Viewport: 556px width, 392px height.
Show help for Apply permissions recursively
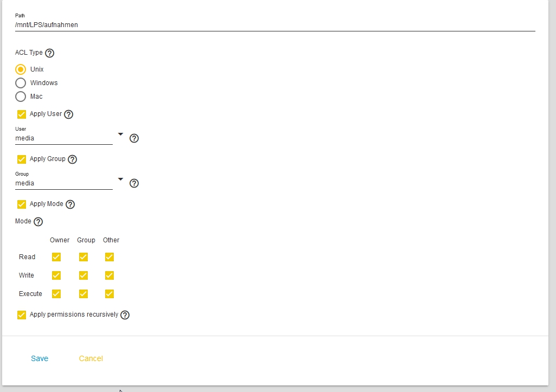pyautogui.click(x=125, y=315)
